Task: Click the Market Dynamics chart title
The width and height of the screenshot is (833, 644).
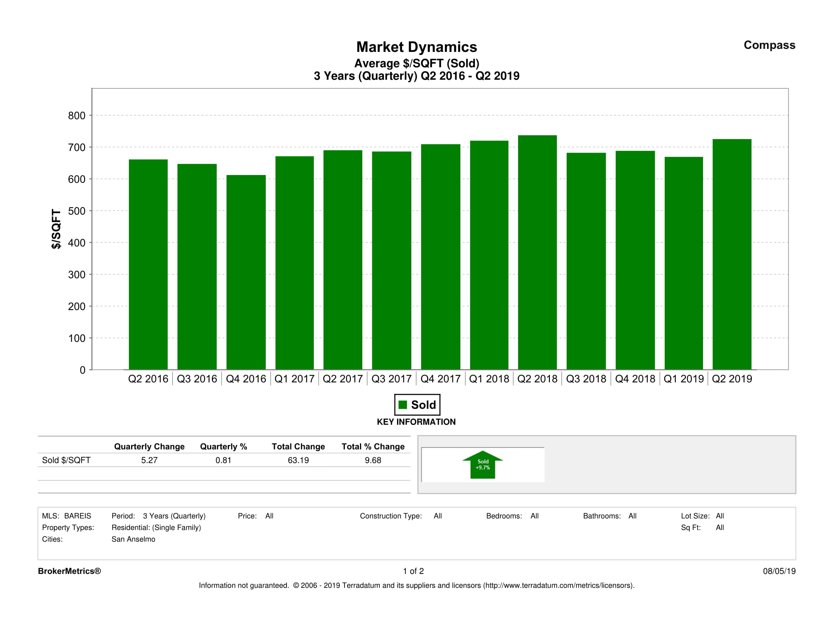Action: coord(417,47)
